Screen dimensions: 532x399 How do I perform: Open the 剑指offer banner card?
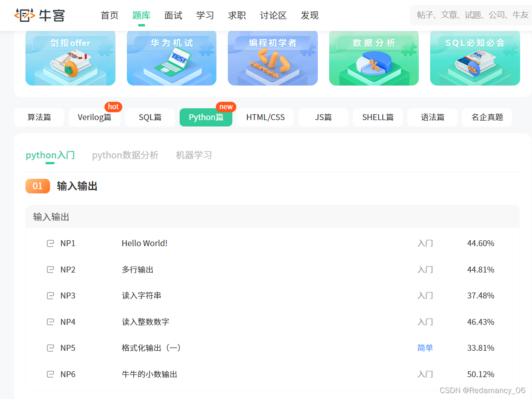pos(70,58)
